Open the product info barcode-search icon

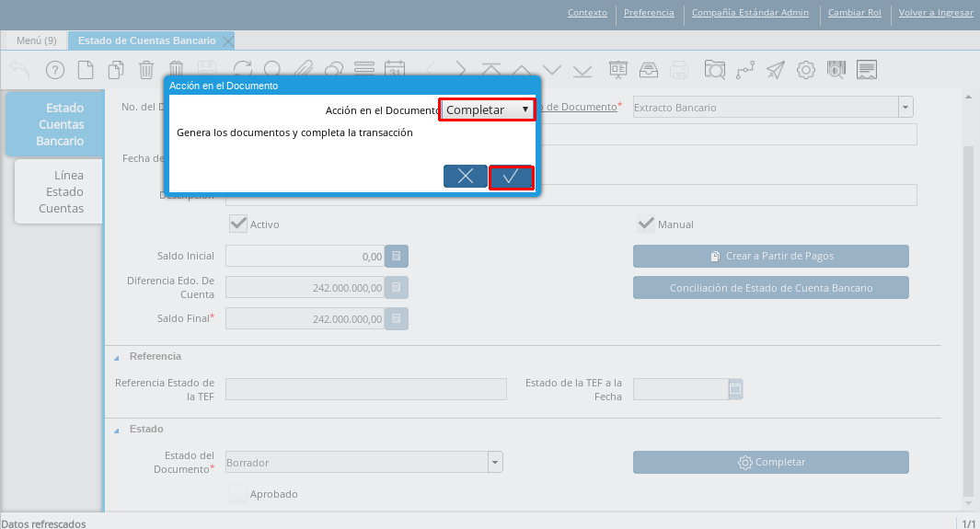tap(836, 69)
